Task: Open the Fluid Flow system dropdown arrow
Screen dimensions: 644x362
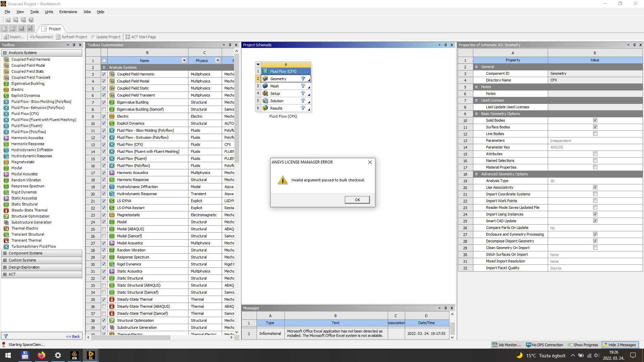Action: point(258,64)
